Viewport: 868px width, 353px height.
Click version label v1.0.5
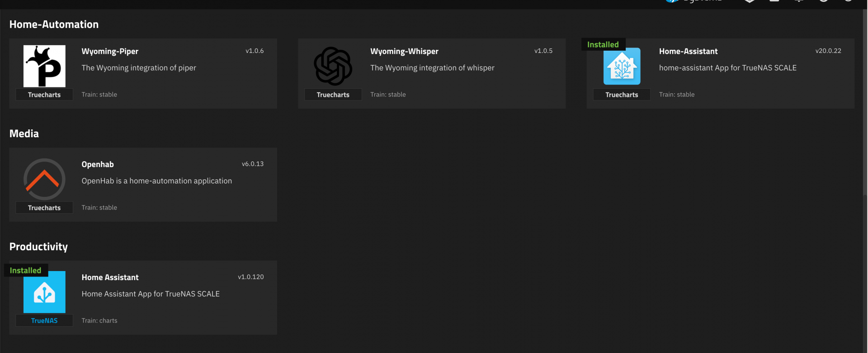coord(543,51)
